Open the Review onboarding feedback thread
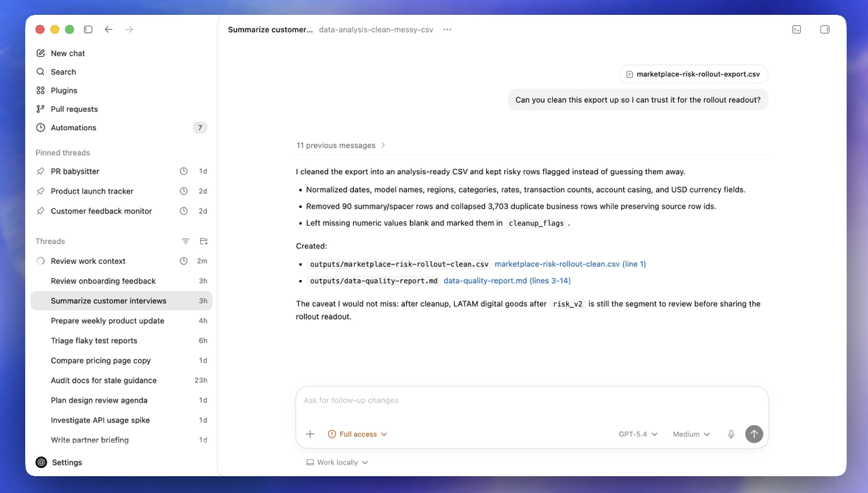Image resolution: width=868 pixels, height=493 pixels. coord(121,281)
